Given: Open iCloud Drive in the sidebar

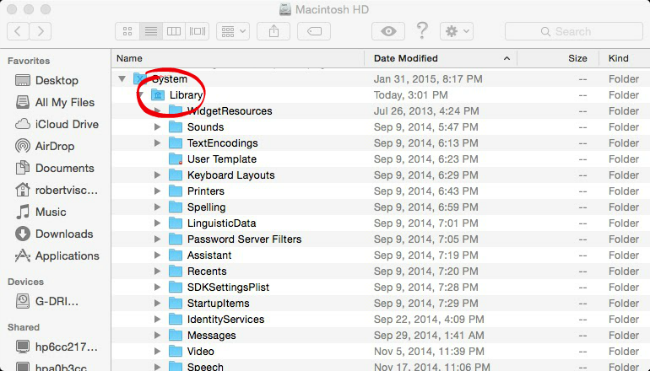Looking at the screenshot, I should pos(56,124).
